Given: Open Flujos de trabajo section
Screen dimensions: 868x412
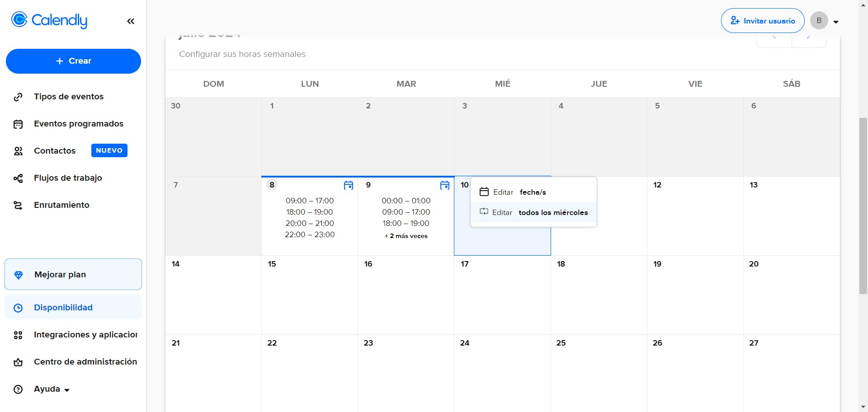Looking at the screenshot, I should (68, 178).
